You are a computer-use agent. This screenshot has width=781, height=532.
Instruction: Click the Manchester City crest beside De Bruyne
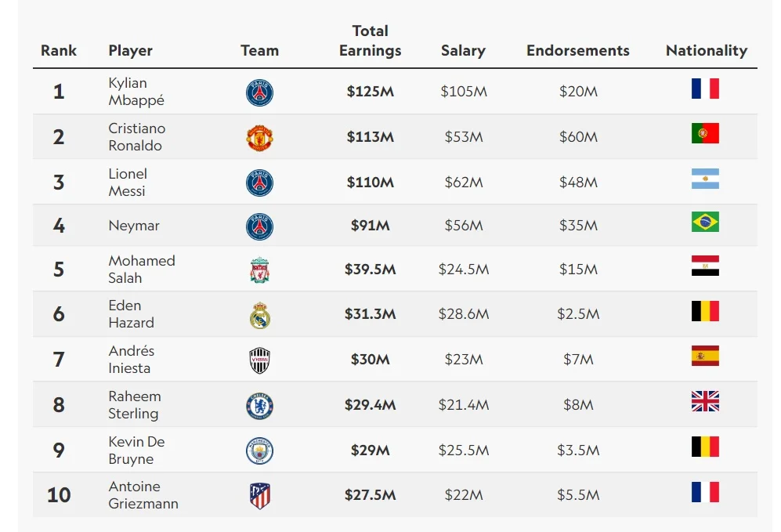tap(259, 451)
